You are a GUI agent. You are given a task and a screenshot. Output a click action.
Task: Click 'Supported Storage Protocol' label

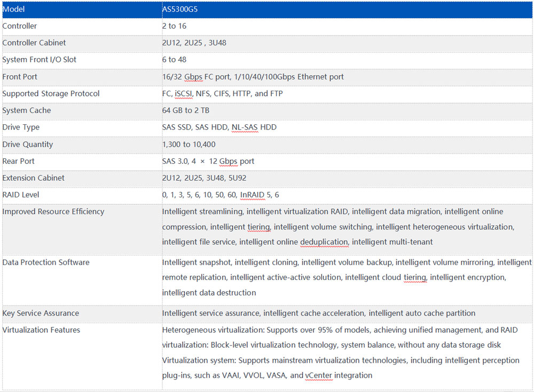click(51, 93)
